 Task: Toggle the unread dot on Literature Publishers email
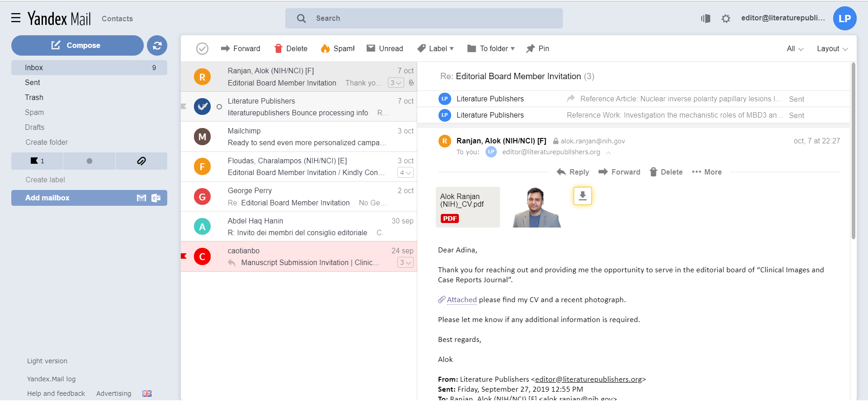(x=219, y=107)
